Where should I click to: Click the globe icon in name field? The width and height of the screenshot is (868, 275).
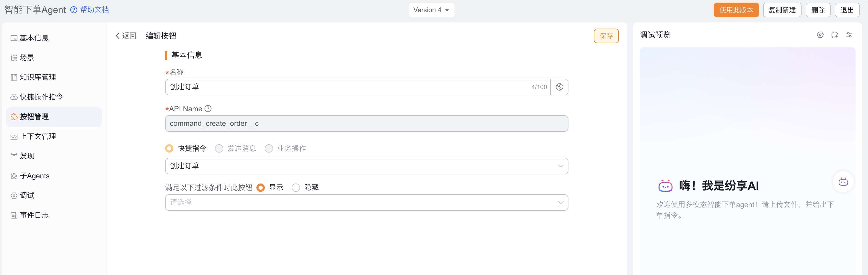[559, 87]
